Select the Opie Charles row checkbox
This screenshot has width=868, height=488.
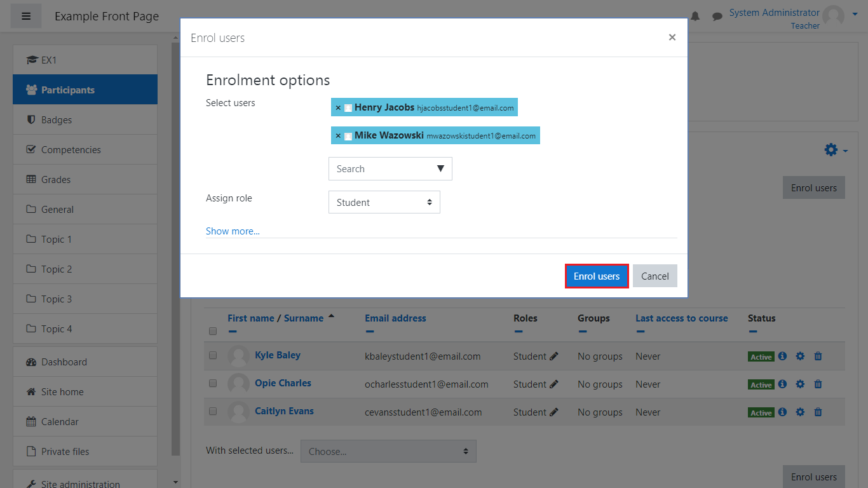[213, 384]
